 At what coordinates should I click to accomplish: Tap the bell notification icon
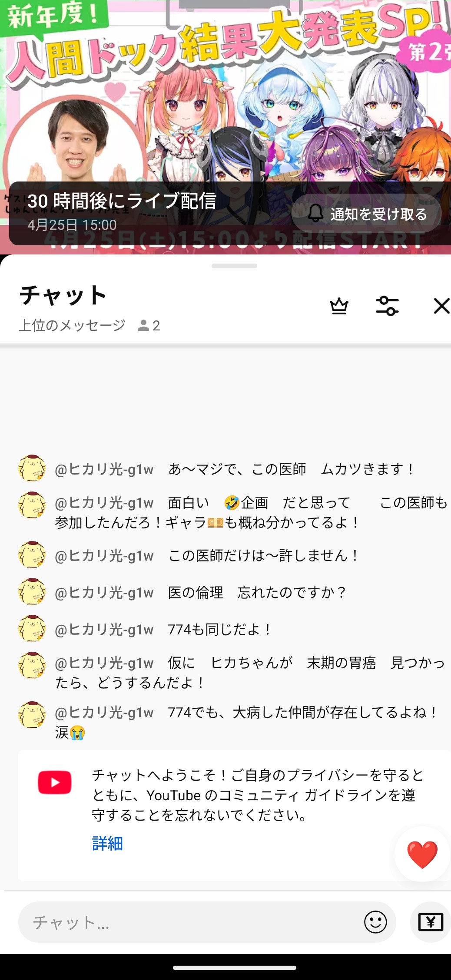point(316,214)
